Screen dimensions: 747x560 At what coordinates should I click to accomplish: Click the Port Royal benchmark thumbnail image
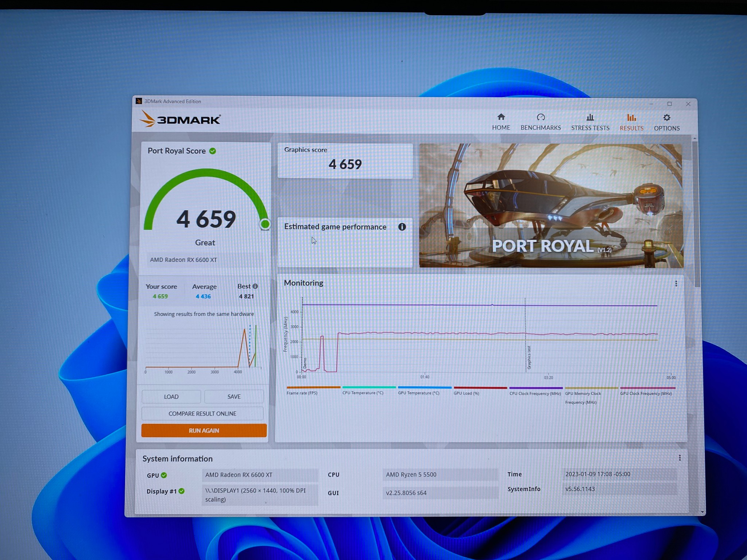coord(551,206)
